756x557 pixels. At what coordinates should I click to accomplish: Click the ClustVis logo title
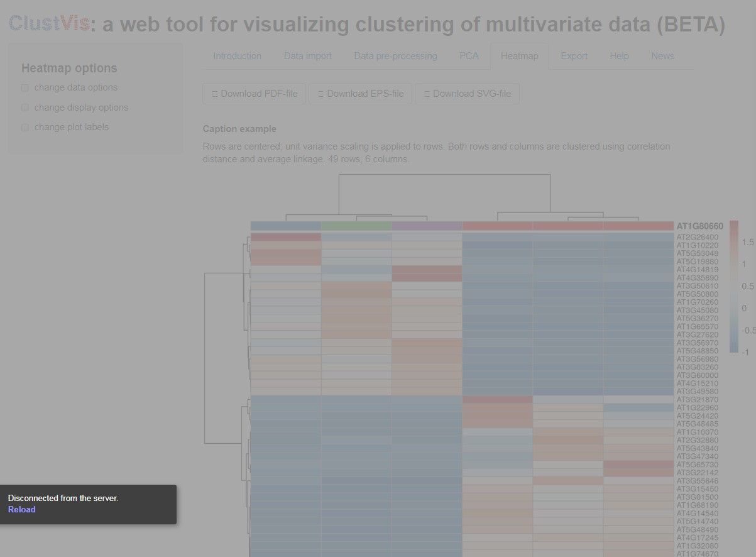pos(49,25)
